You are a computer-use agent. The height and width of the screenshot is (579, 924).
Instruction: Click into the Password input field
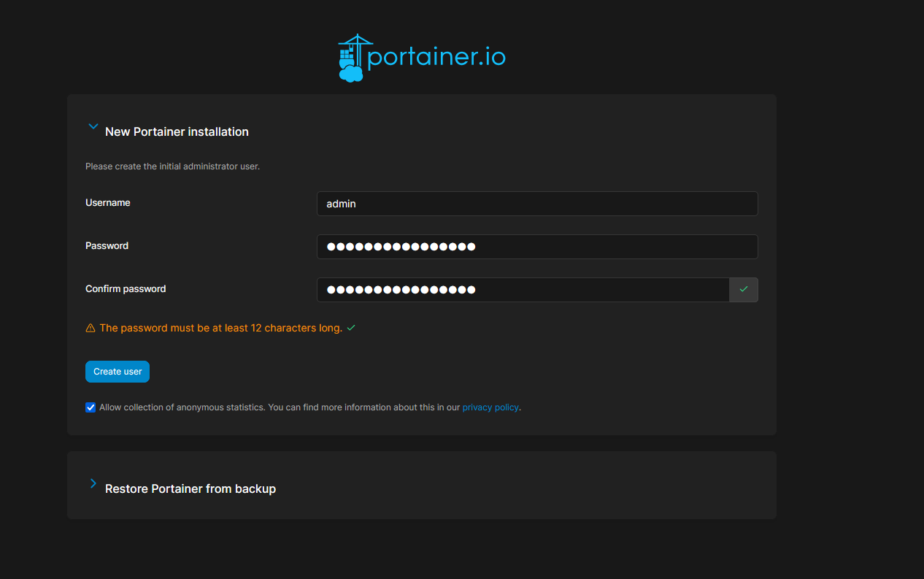[536, 247]
